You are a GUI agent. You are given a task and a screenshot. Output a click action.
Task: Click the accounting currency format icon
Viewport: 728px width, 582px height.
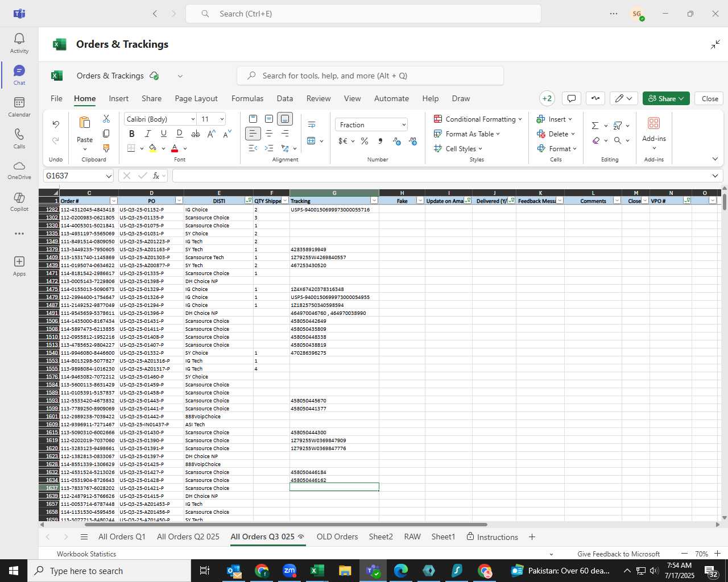(343, 141)
